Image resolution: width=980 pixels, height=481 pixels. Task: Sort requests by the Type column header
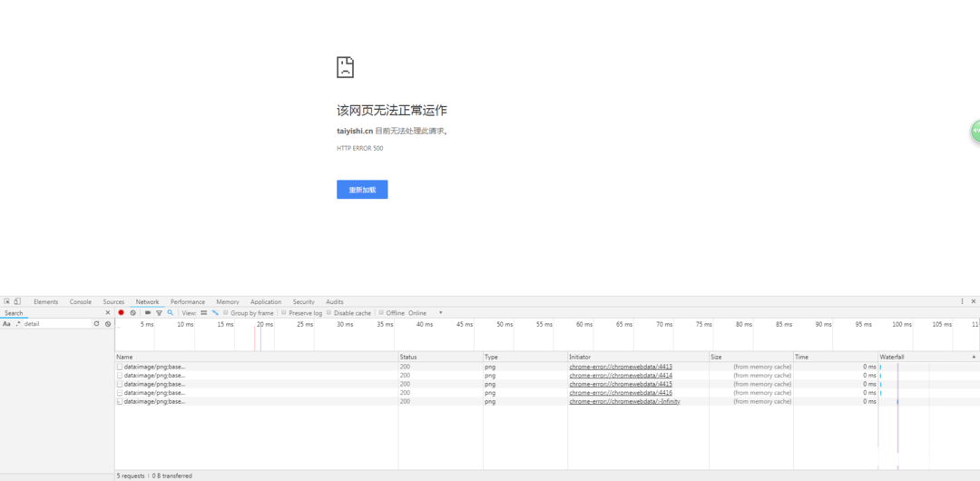[x=525, y=357]
